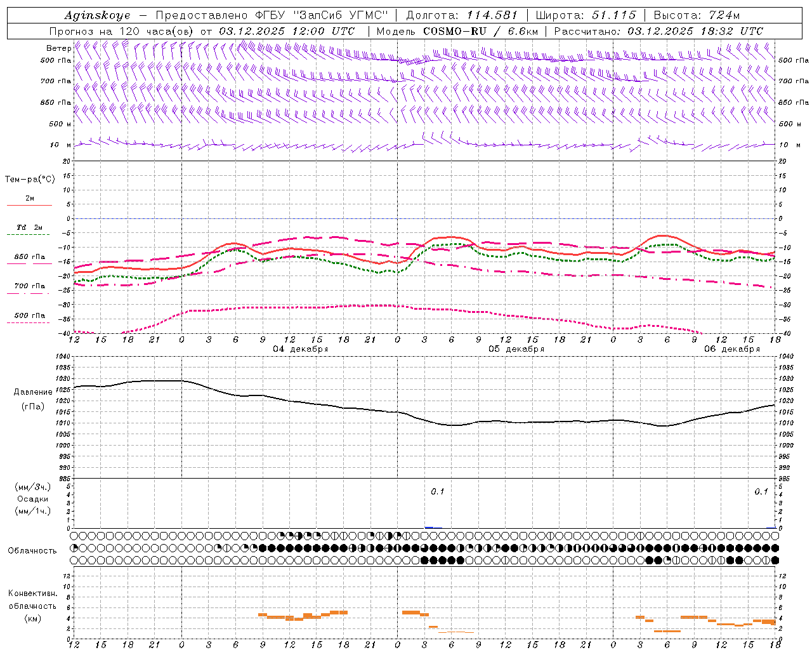The height and width of the screenshot is (650, 812).
Task: Click the "0.1" precipitation value at the chart's end
Action: click(x=761, y=491)
